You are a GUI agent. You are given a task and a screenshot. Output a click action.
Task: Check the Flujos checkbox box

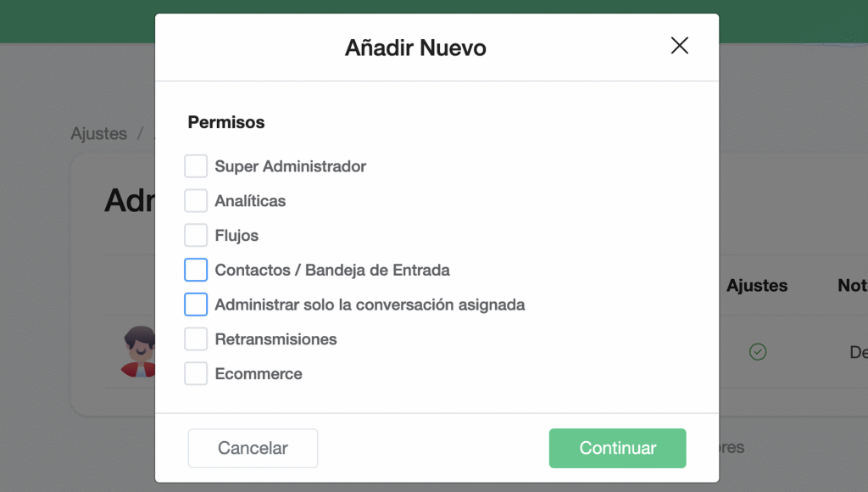196,236
